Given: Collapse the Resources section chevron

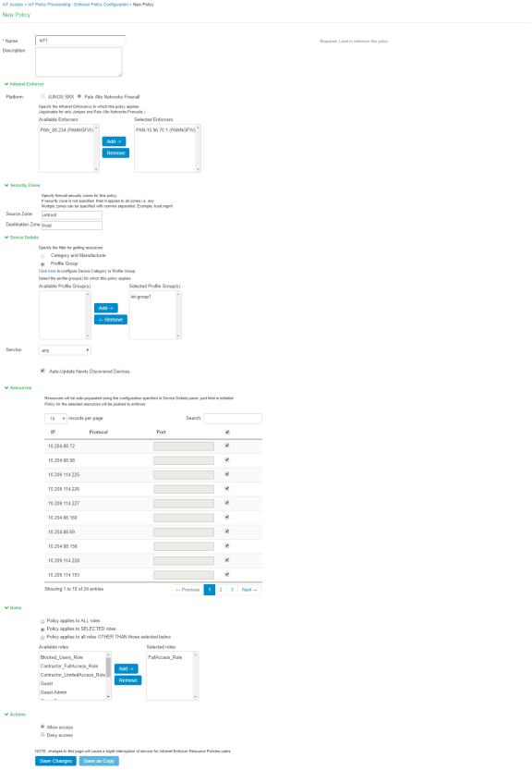Looking at the screenshot, I should click(6, 387).
